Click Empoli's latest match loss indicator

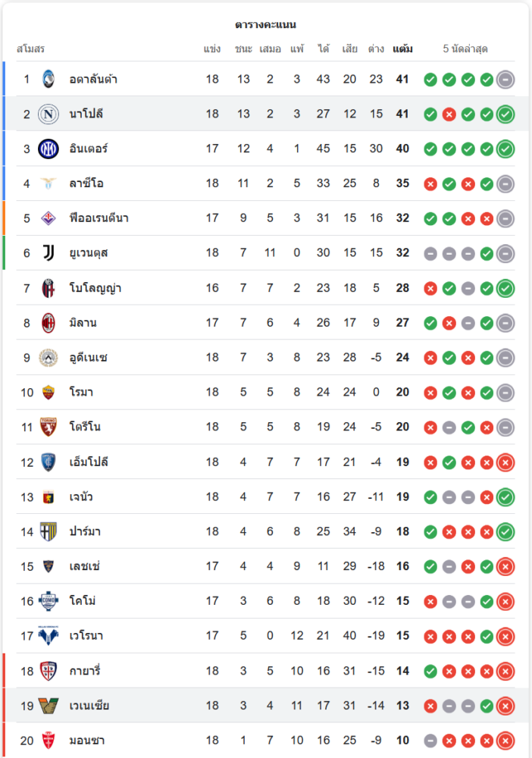(505, 462)
